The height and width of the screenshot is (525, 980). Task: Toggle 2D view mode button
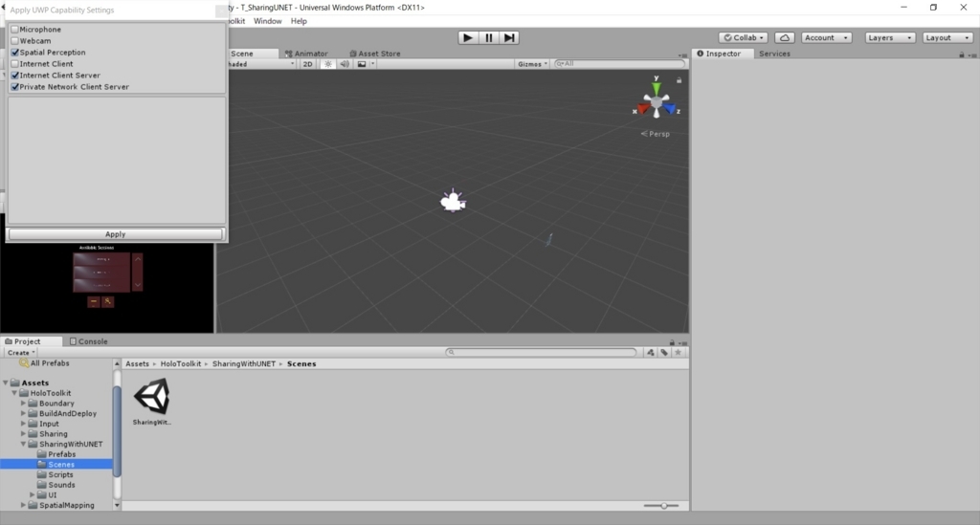coord(307,64)
